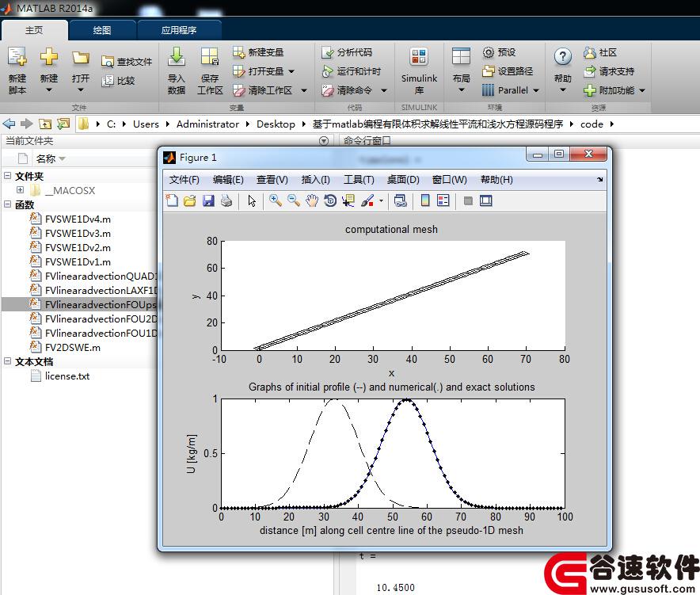Click the back navigation arrow

tap(9, 124)
